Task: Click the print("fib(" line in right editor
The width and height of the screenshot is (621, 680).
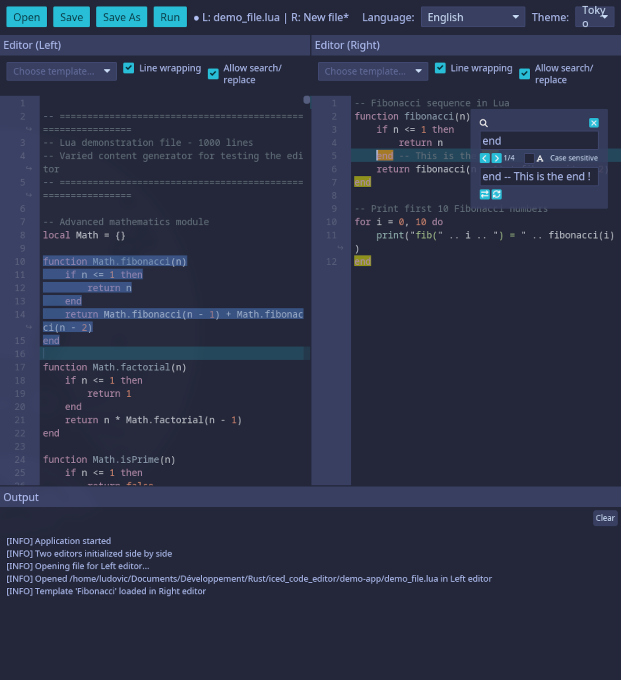Action: 495,235
